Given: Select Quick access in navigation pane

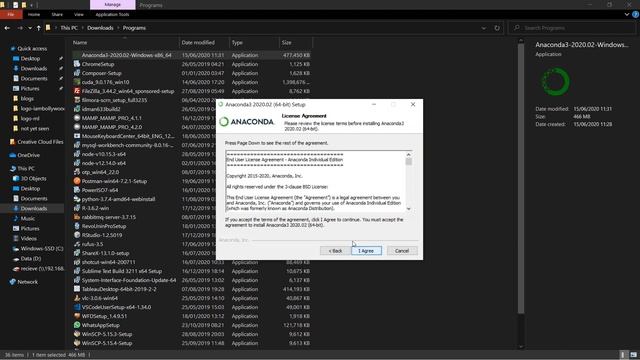Looking at the screenshot, I should coord(32,49).
